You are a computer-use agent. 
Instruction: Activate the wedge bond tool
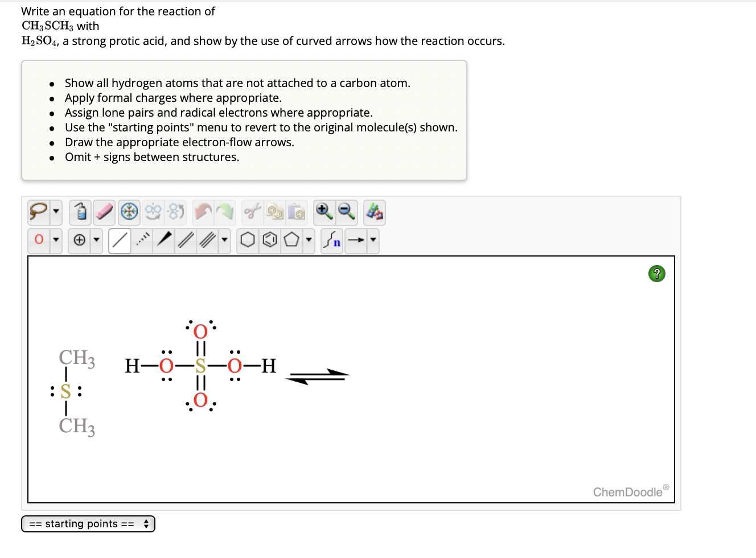[163, 241]
